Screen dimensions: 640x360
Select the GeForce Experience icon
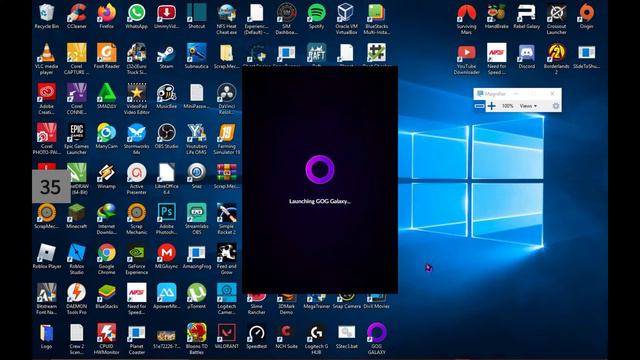tap(136, 259)
